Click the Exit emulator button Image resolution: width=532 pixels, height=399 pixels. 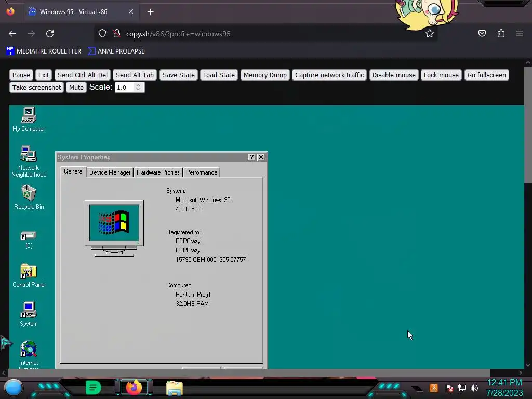click(44, 75)
